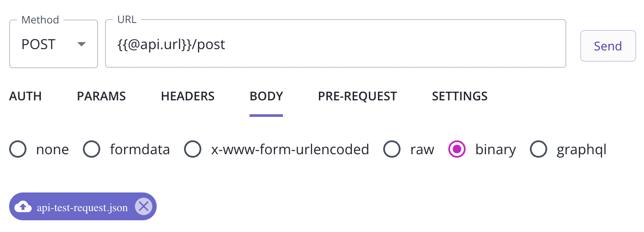Click inside the URL input field
This screenshot has width=644, height=232.
tap(335, 44)
